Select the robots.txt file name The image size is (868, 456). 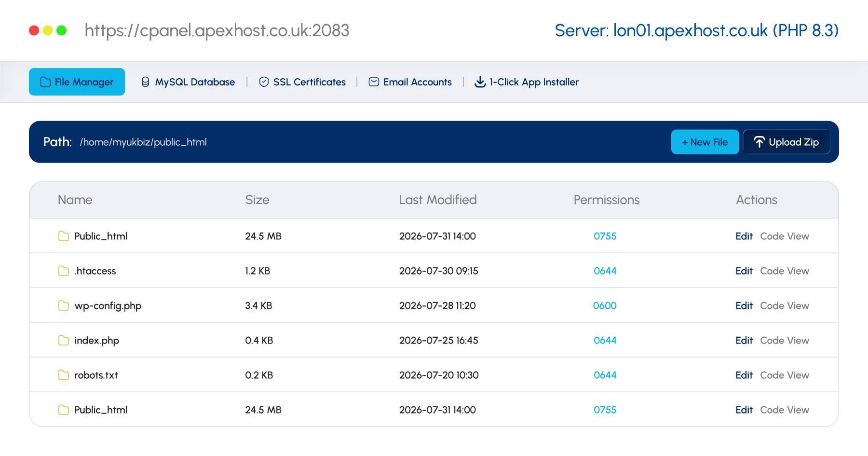[x=96, y=375]
